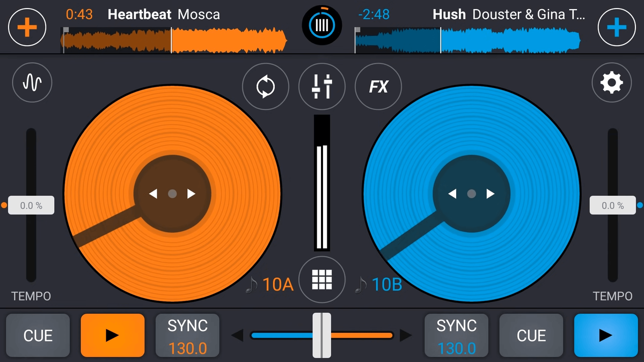Image resolution: width=644 pixels, height=362 pixels.
Task: Seek within the blue Hush waveform
Action: (x=468, y=40)
